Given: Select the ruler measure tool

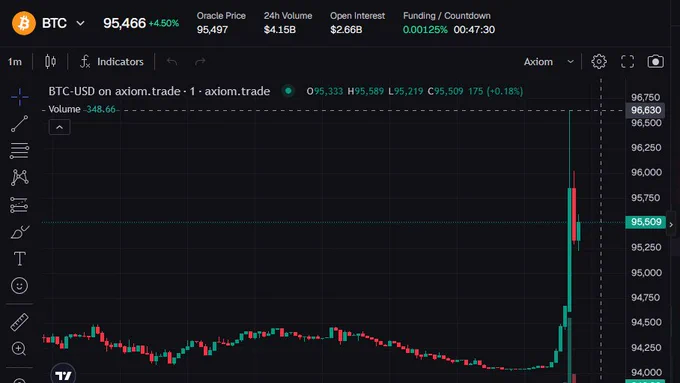Looking at the screenshot, I should (x=19, y=322).
